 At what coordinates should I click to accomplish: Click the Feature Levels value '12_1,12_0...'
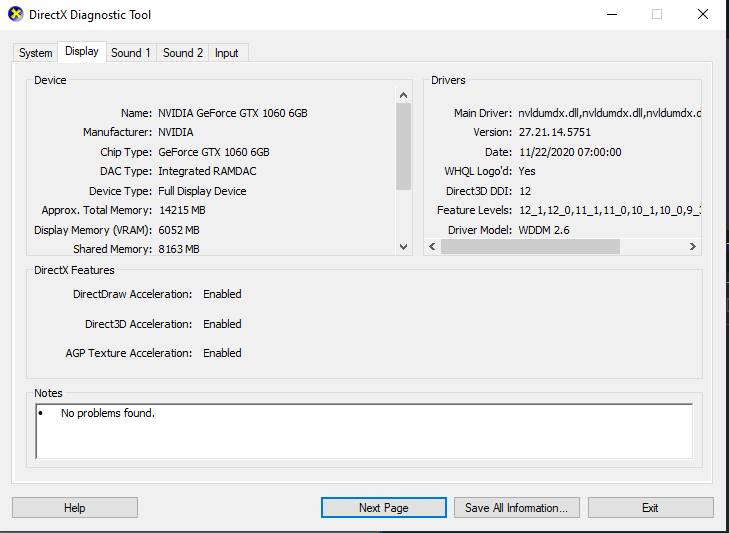610,210
